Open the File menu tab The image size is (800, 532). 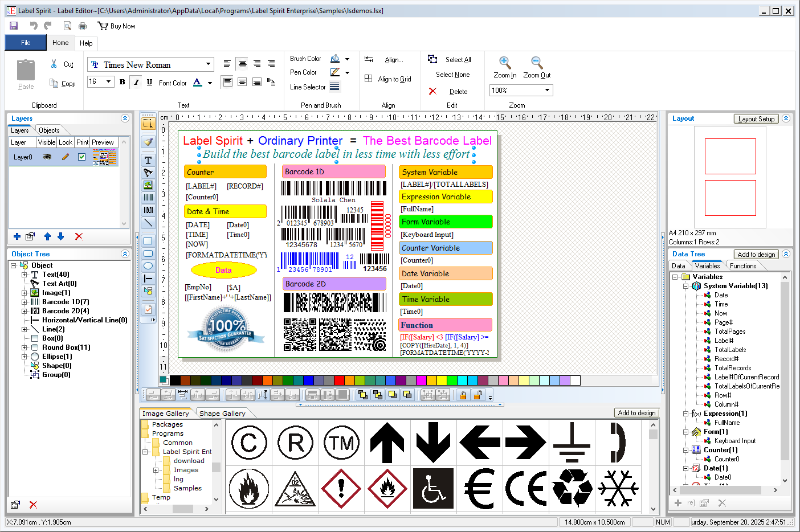(x=26, y=43)
